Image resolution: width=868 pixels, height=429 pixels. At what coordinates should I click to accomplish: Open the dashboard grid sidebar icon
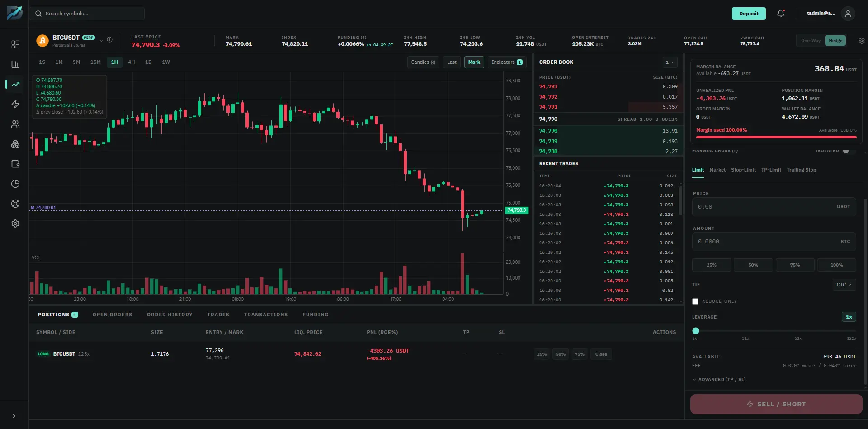(x=15, y=44)
